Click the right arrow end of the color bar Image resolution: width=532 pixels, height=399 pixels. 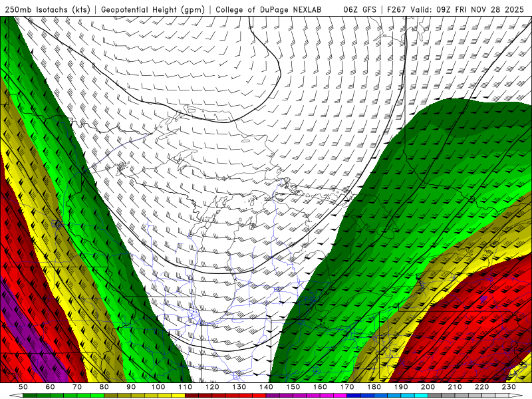tap(516, 395)
